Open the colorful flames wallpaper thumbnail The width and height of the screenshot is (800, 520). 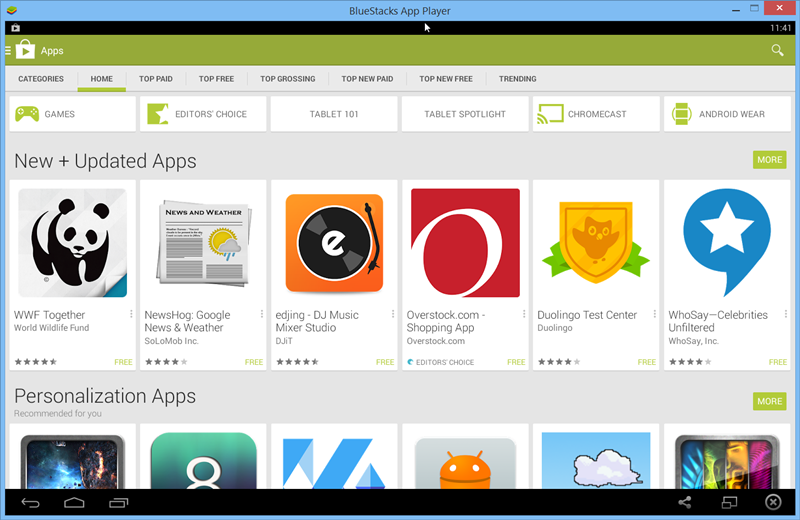727,462
